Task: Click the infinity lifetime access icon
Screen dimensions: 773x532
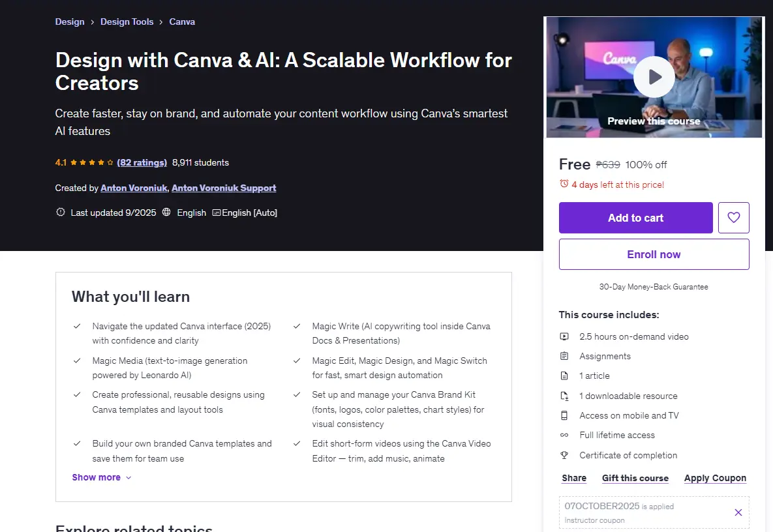Action: tap(564, 435)
